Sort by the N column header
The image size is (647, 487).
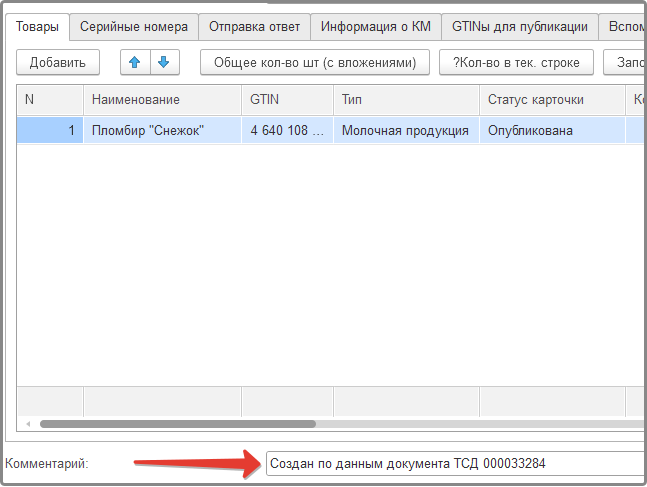point(50,100)
